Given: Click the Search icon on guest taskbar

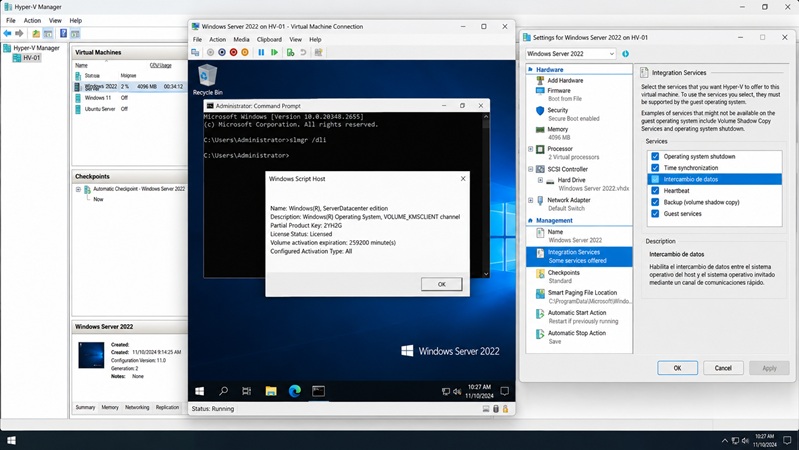Looking at the screenshot, I should click(223, 391).
